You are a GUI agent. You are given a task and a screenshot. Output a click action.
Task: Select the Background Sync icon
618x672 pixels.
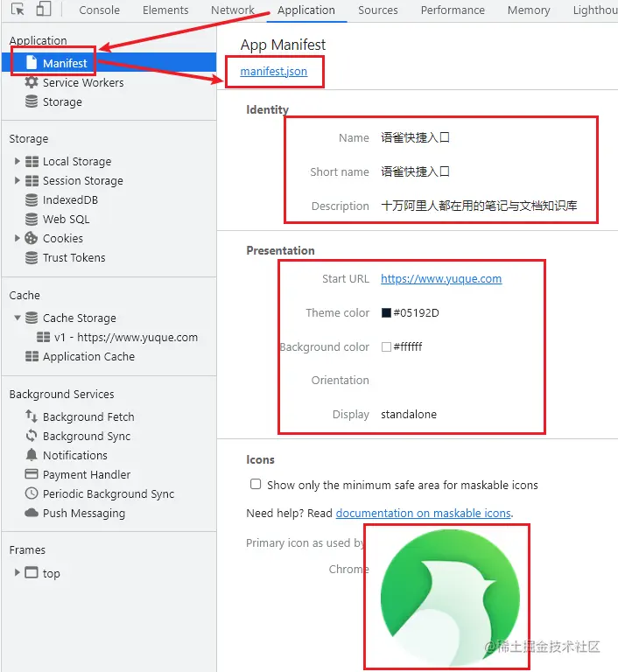coord(32,436)
